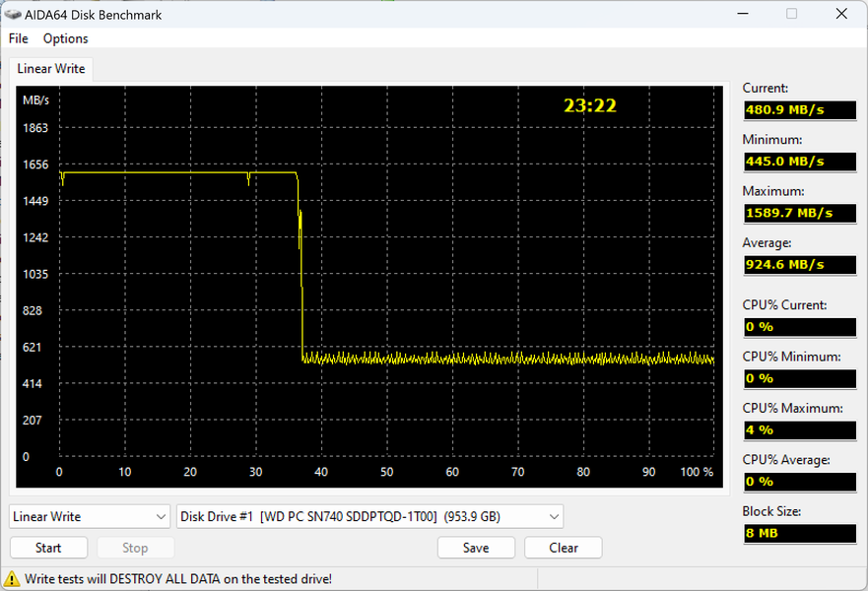Save the benchmark results

pos(476,548)
